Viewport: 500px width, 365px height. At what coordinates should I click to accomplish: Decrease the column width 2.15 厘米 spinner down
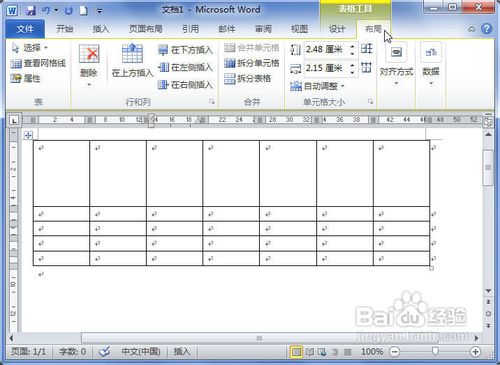click(352, 72)
